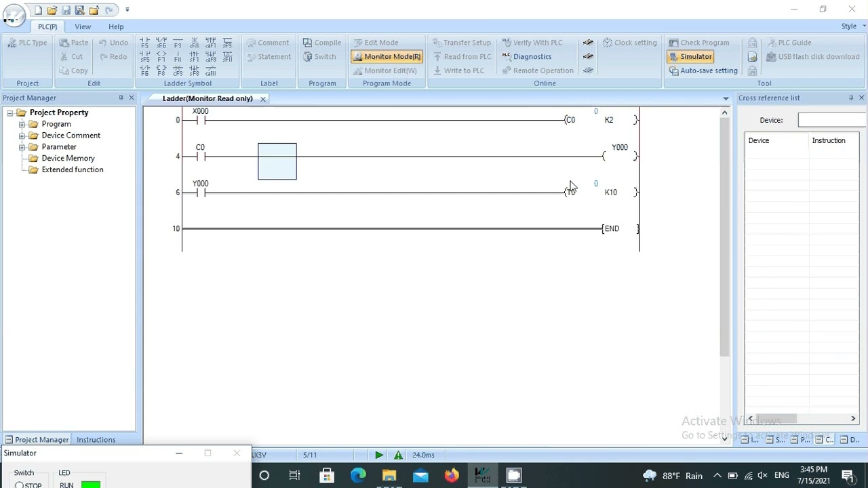868x488 pixels.
Task: Select Edit Mode in Program Mode group
Action: [x=376, y=43]
